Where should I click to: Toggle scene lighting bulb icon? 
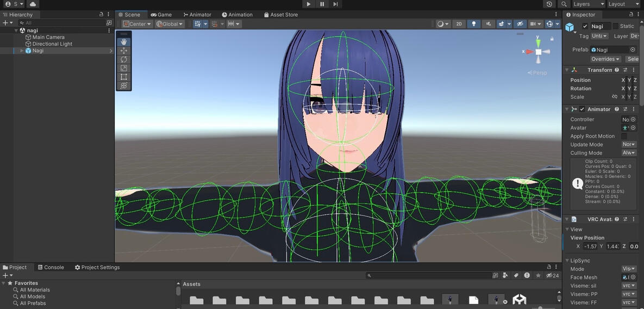coord(474,24)
